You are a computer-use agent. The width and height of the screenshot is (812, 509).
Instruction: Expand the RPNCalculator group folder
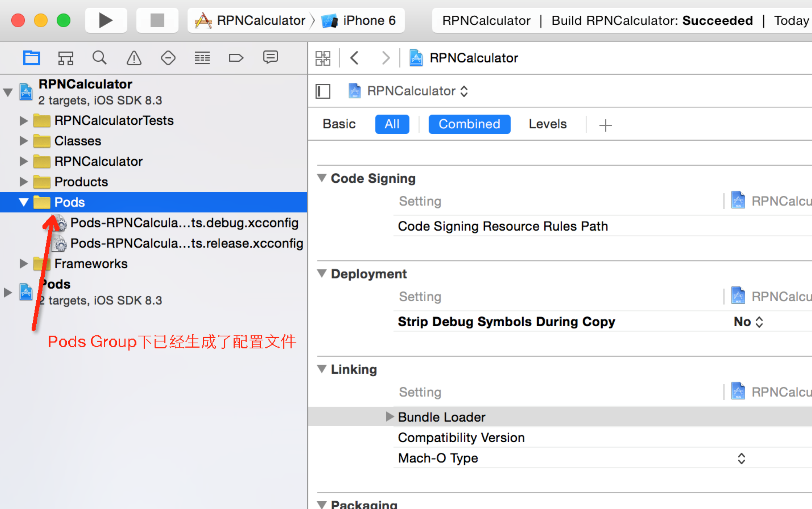(23, 162)
